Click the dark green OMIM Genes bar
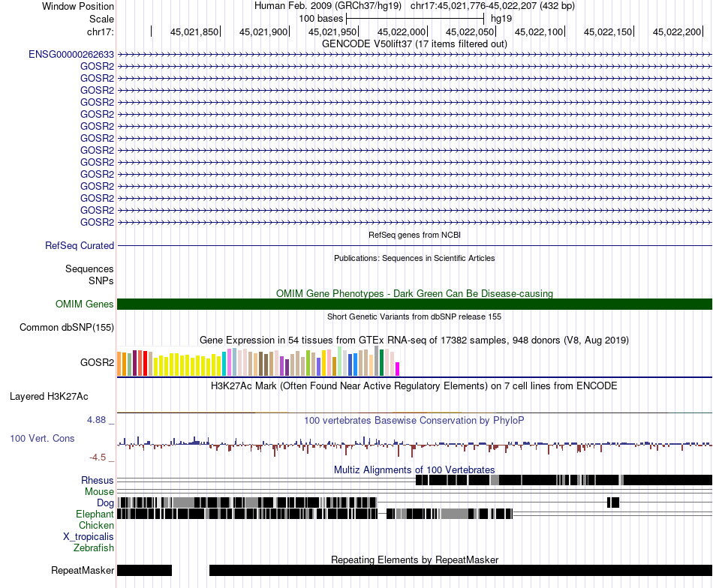The height and width of the screenshot is (588, 713). pos(414,304)
